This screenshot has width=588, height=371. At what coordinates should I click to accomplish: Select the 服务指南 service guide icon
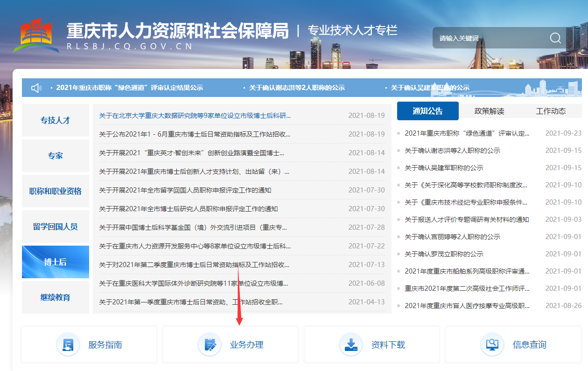(x=68, y=345)
